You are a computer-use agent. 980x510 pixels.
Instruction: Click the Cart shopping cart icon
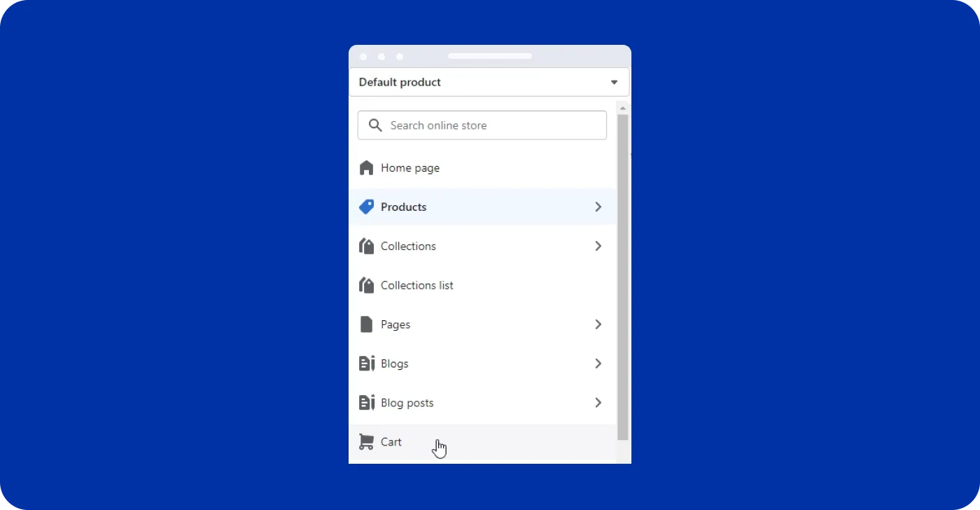[366, 441]
